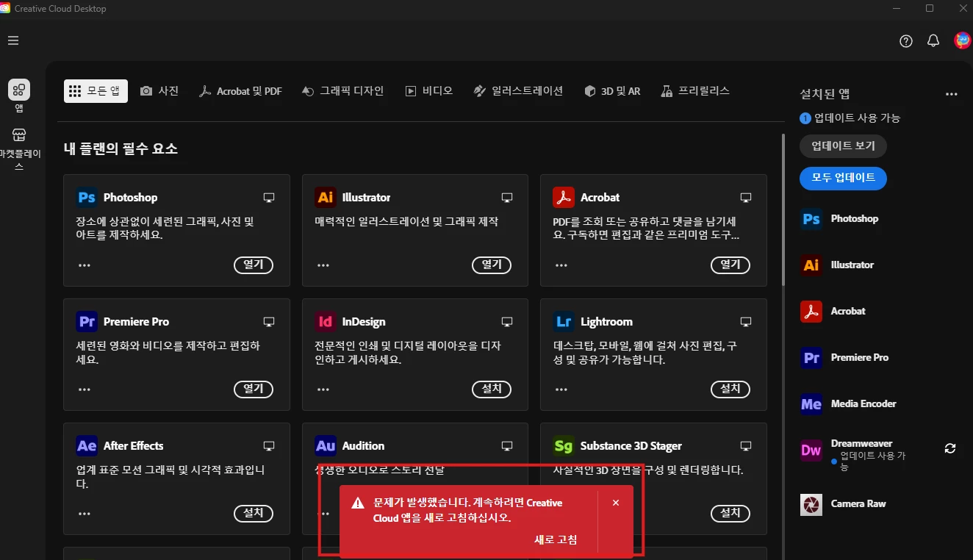This screenshot has height=560, width=973.
Task: Install Substance 3D Stager with 설치 button
Action: coord(730,513)
